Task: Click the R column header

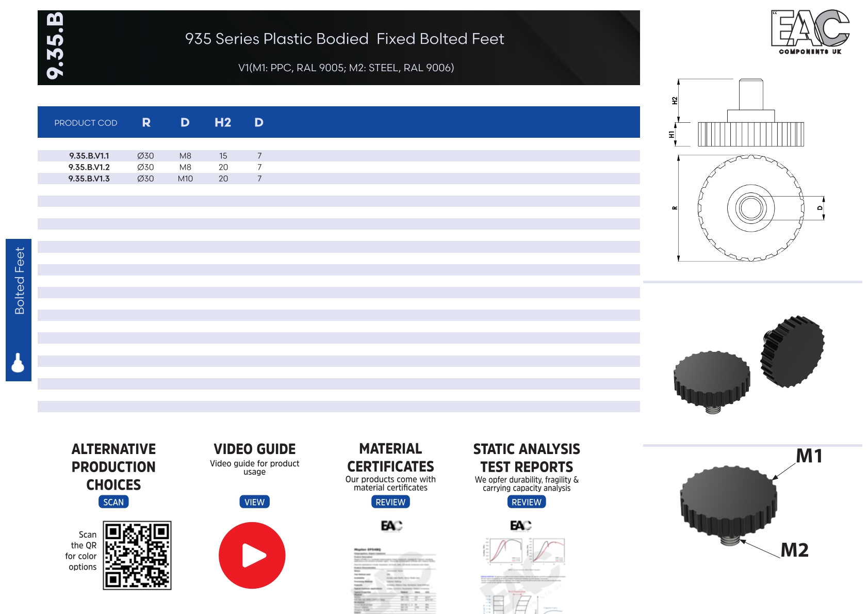Action: [146, 122]
